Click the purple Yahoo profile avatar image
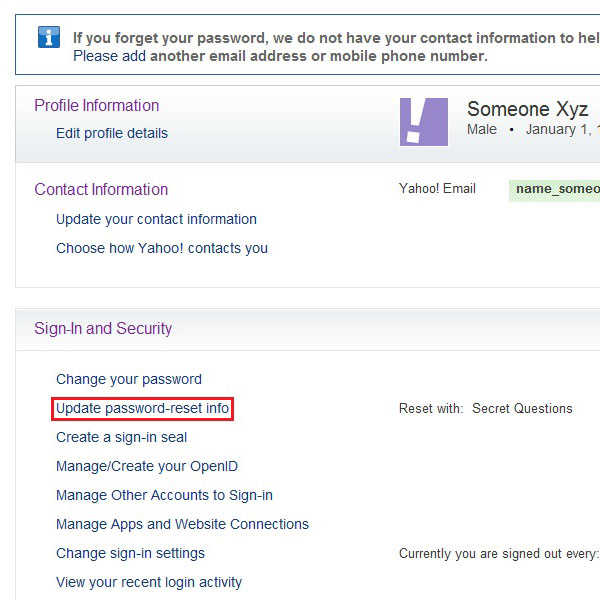 coord(424,122)
